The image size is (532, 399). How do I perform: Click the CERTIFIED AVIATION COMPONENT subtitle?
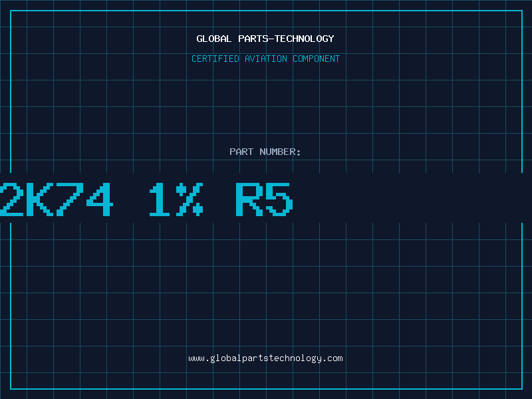click(265, 59)
